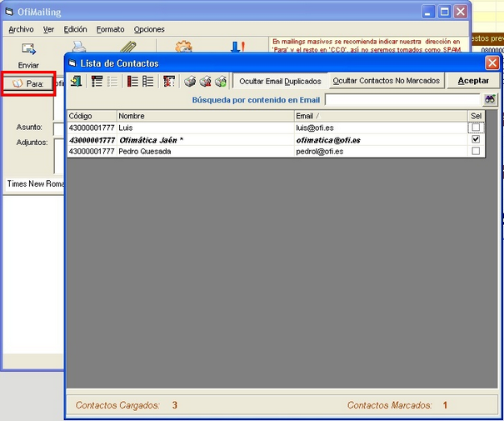This screenshot has height=421, width=504.
Task: Click the column adjust icon with red arrow
Action: [169, 81]
